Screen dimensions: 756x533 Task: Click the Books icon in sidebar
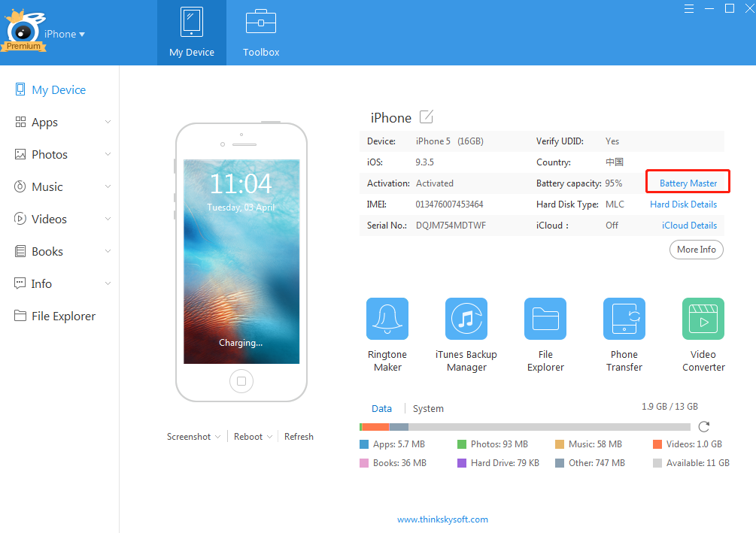point(20,251)
